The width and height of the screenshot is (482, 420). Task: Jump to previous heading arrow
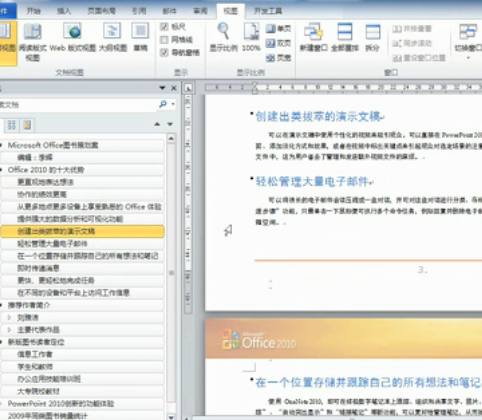157,124
